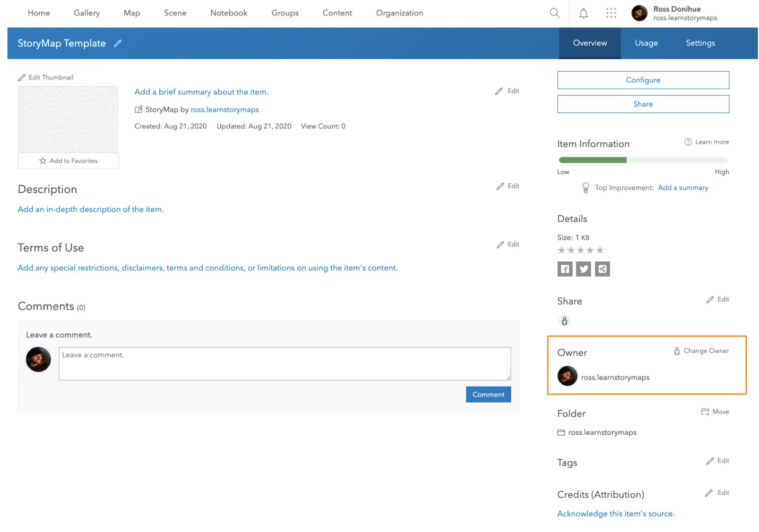Go to the Home menu
This screenshot has height=532, width=759.
pyautogui.click(x=39, y=13)
